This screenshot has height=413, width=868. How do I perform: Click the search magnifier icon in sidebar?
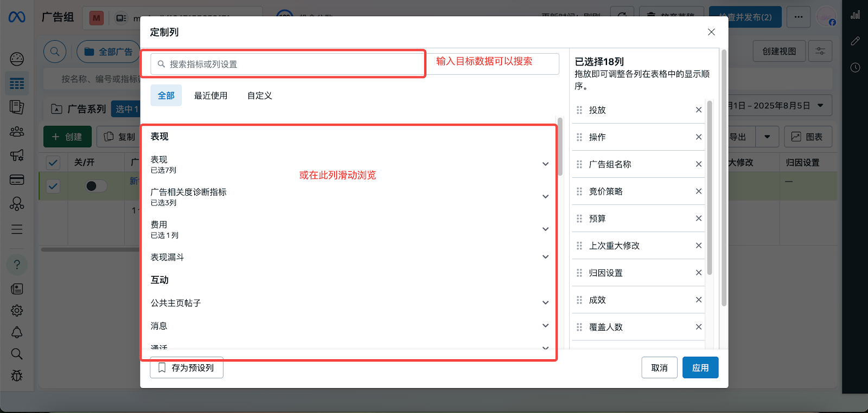pyautogui.click(x=17, y=354)
